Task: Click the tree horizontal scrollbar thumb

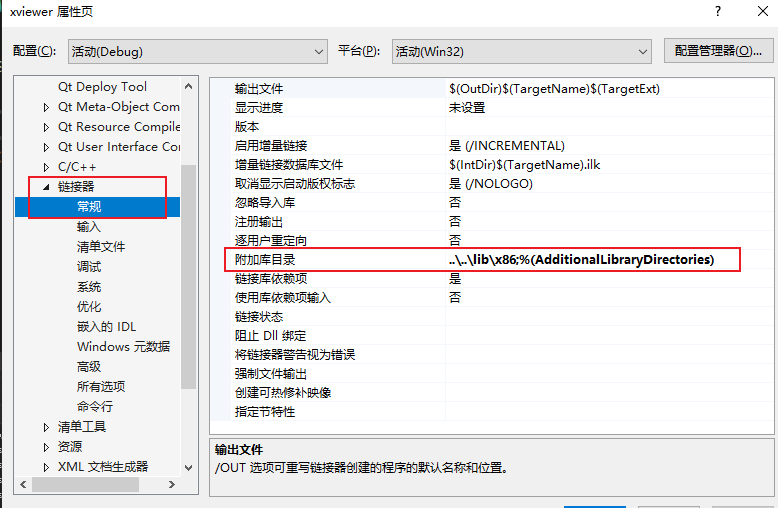Action: click(85, 484)
